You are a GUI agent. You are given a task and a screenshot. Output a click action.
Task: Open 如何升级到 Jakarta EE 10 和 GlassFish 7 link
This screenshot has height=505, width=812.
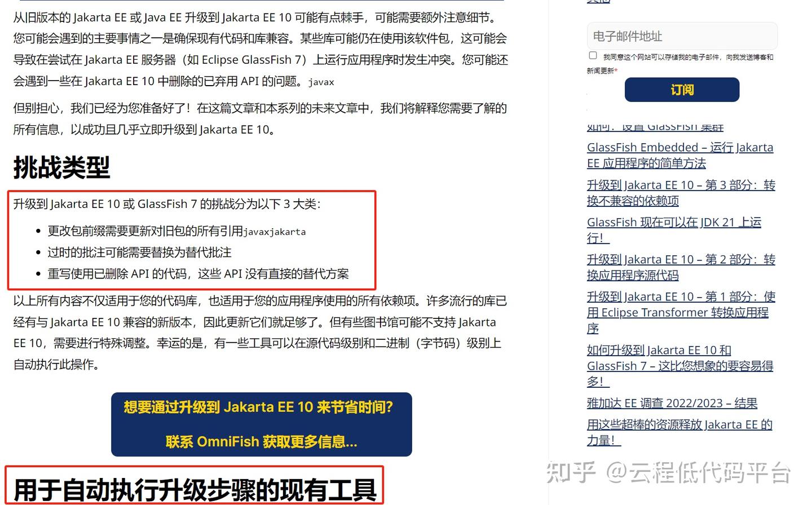[680, 366]
